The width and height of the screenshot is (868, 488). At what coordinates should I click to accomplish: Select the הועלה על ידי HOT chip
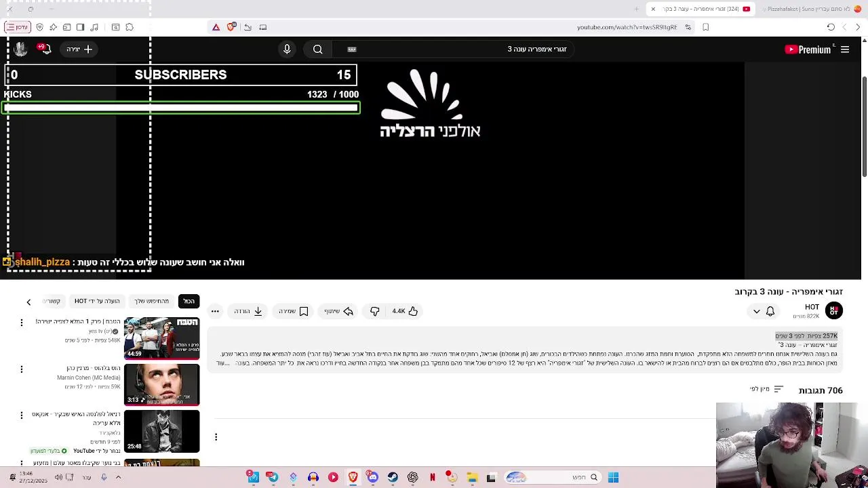pyautogui.click(x=97, y=301)
